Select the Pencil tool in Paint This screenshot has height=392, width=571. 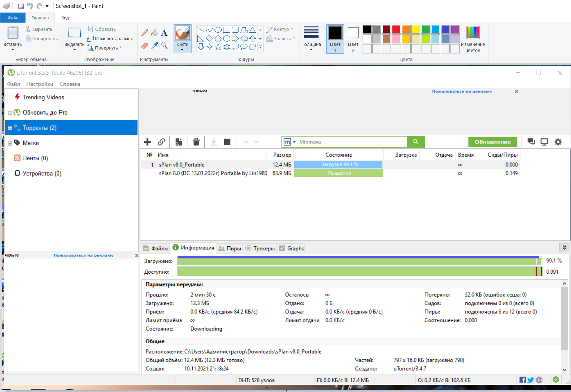(x=145, y=33)
